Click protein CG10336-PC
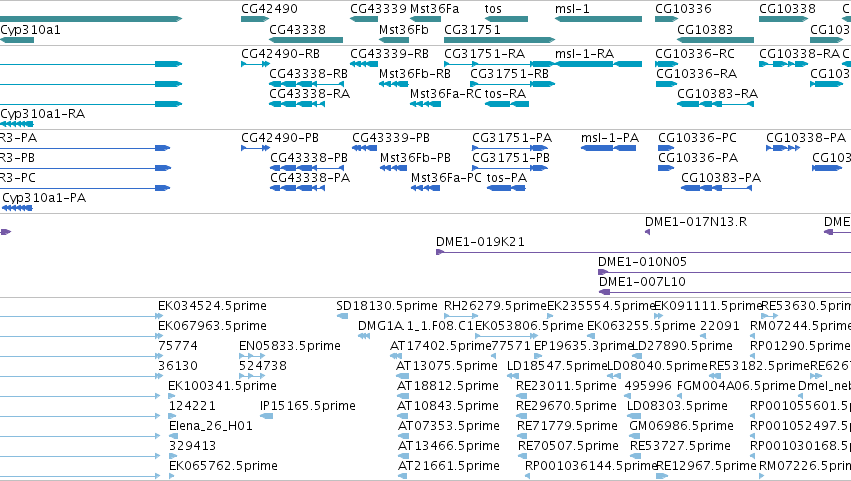Viewport: 851px width, 481px height. 697,138
